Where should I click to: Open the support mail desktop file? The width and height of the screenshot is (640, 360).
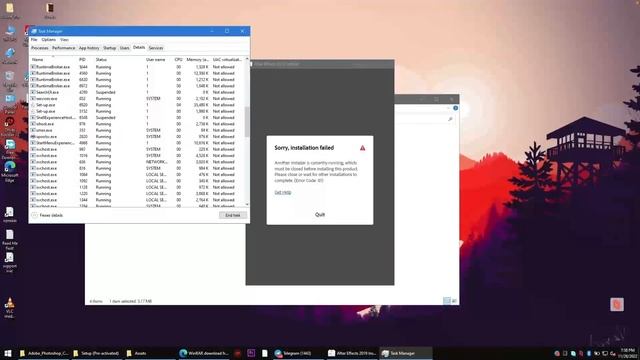(x=10, y=262)
